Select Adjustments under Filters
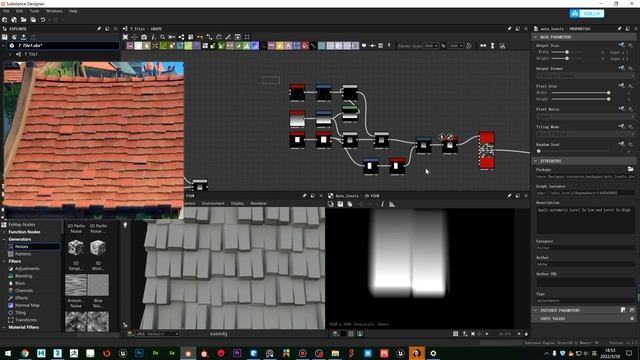 point(27,269)
